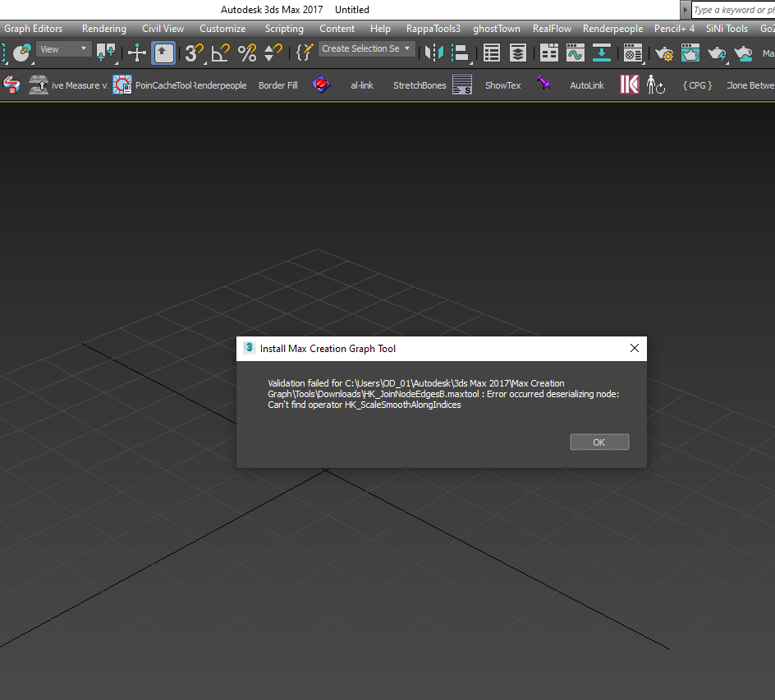Click the keyword search field in title bar
Image resolution: width=775 pixels, height=700 pixels.
734,10
